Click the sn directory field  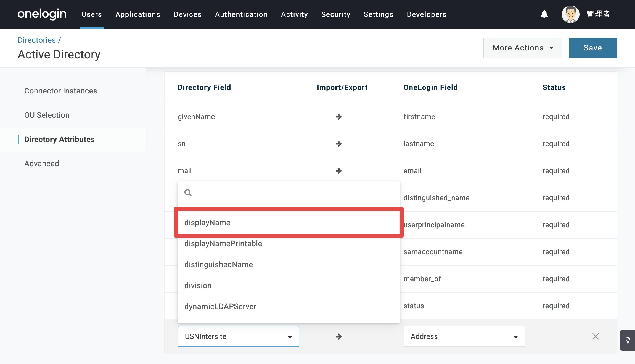182,144
